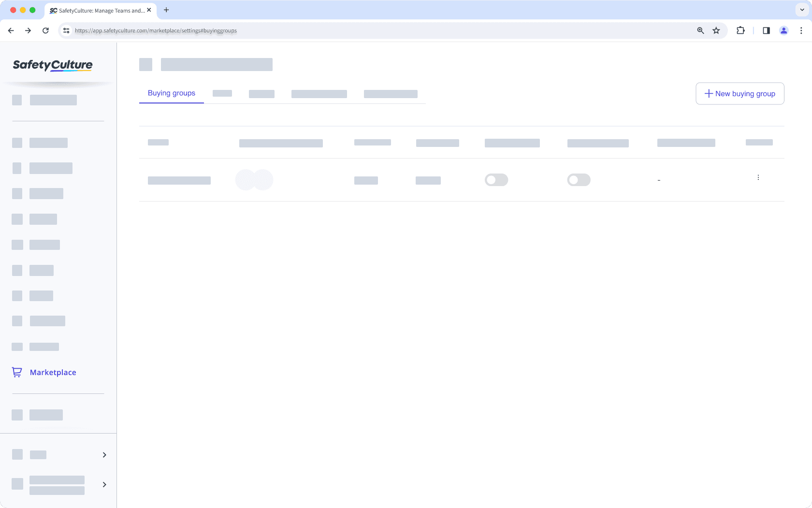Open a new browser tab
812x508 pixels.
pos(166,10)
